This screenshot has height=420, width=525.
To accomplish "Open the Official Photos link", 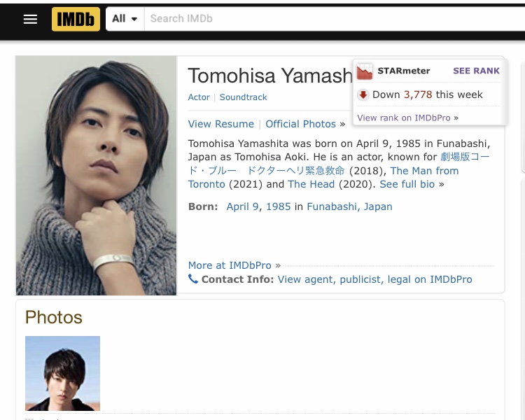I will 301,124.
